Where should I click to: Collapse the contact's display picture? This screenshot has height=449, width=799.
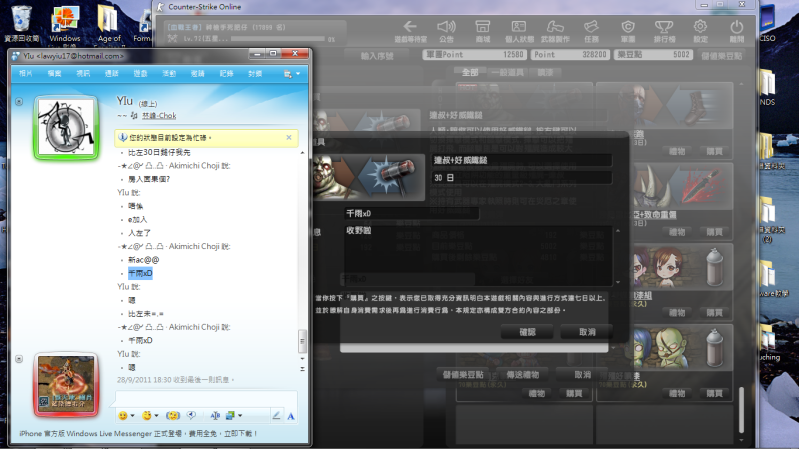coord(19,101)
